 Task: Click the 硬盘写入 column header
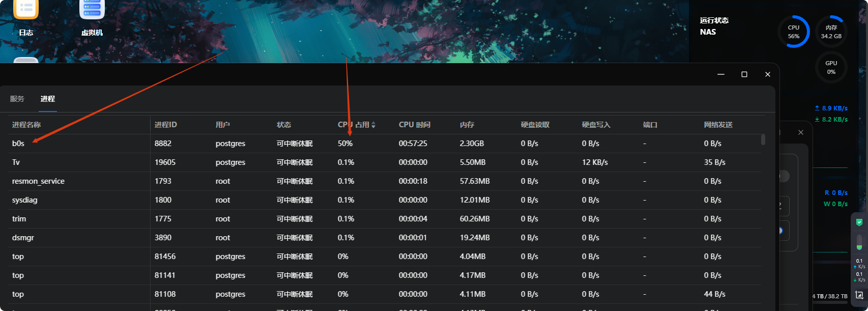(x=596, y=125)
